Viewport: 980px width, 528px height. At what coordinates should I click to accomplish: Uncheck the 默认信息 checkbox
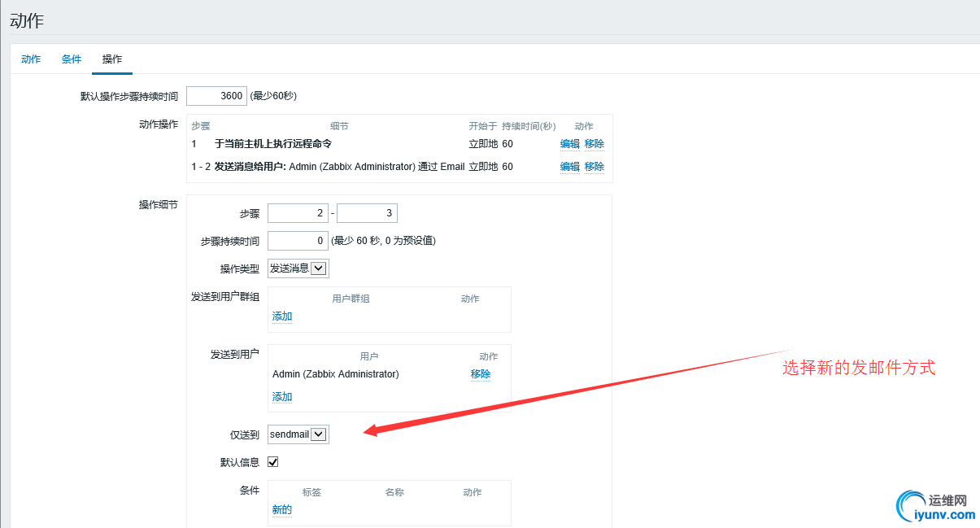coord(273,462)
